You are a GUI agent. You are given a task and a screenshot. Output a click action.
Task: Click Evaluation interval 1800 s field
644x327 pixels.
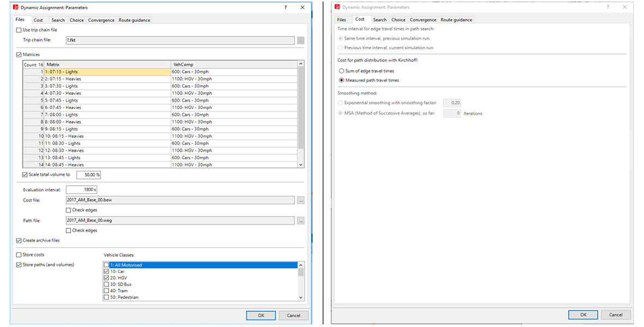point(81,190)
